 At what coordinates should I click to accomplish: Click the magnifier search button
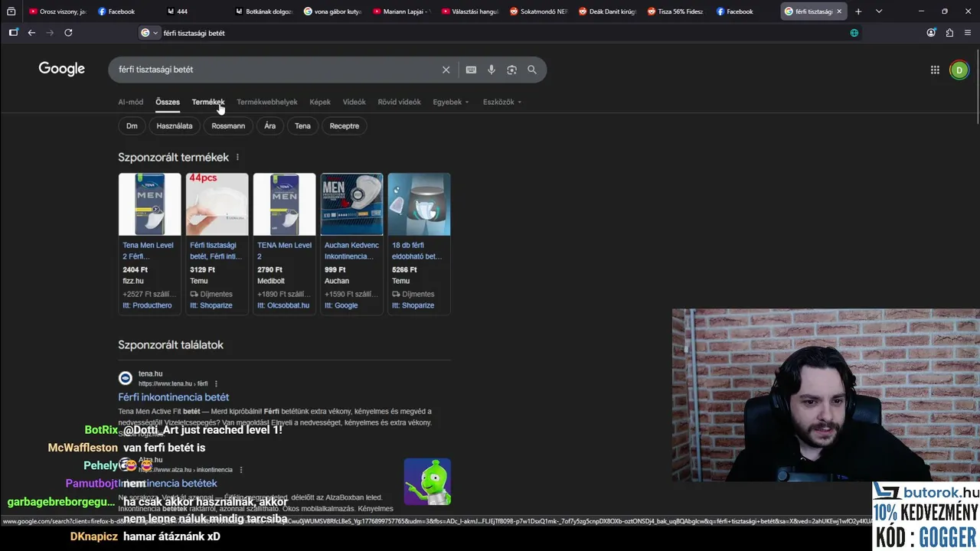click(532, 70)
